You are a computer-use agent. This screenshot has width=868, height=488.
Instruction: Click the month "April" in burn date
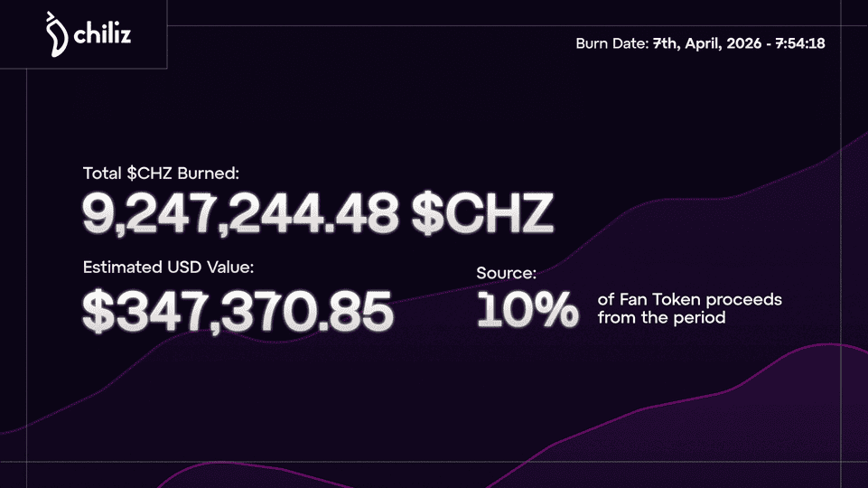pos(710,42)
